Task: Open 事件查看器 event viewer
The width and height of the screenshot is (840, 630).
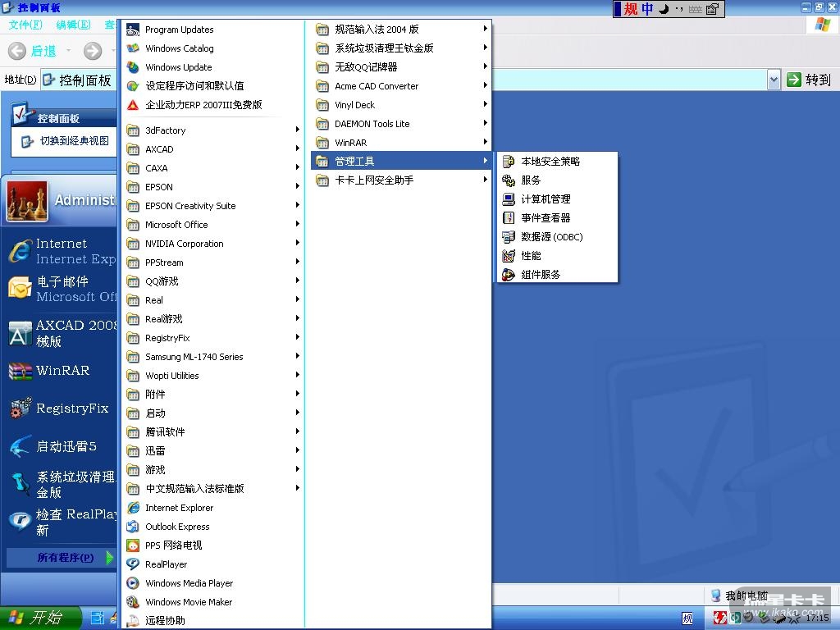Action: click(x=557, y=218)
